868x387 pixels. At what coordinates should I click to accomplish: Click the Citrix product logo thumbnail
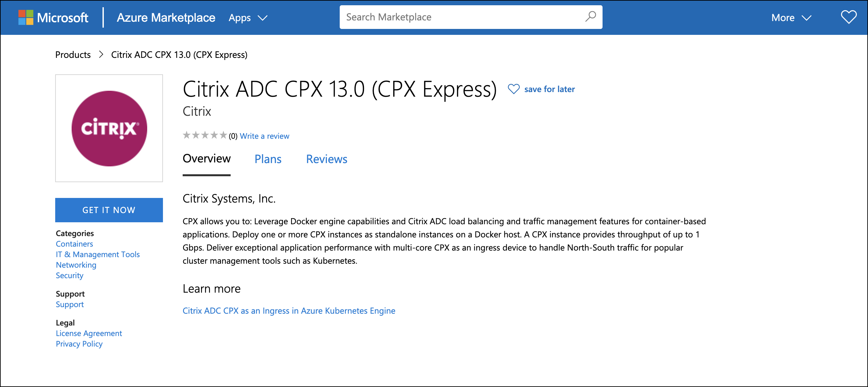pyautogui.click(x=109, y=128)
